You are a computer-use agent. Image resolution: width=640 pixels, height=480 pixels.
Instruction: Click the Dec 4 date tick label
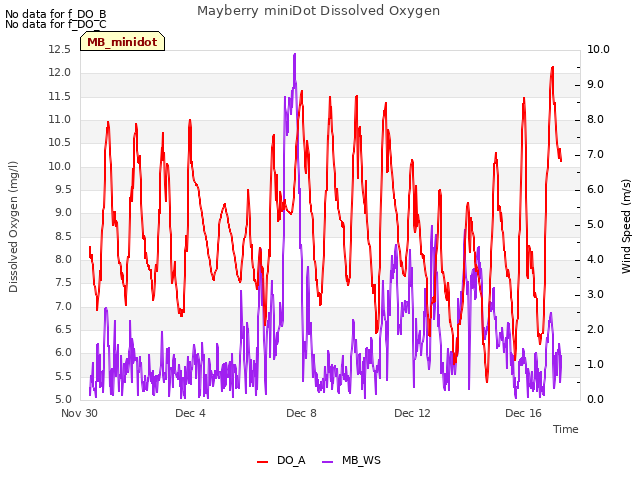coord(190,413)
